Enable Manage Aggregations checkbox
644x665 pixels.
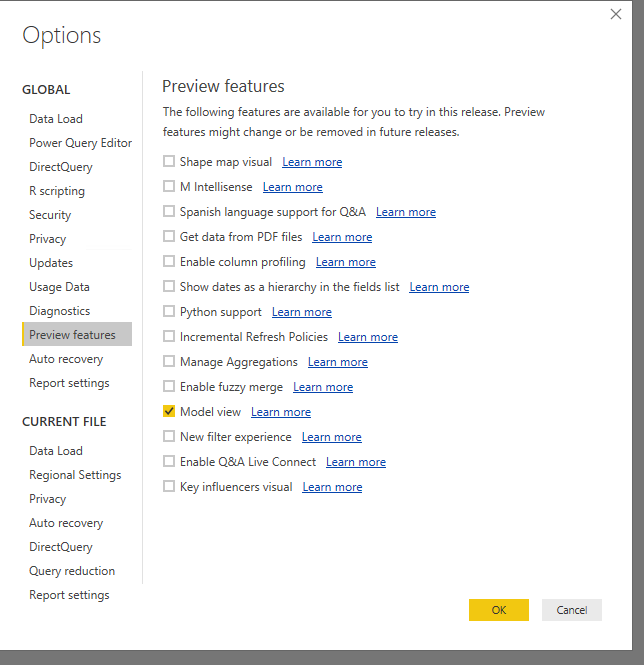pyautogui.click(x=169, y=361)
